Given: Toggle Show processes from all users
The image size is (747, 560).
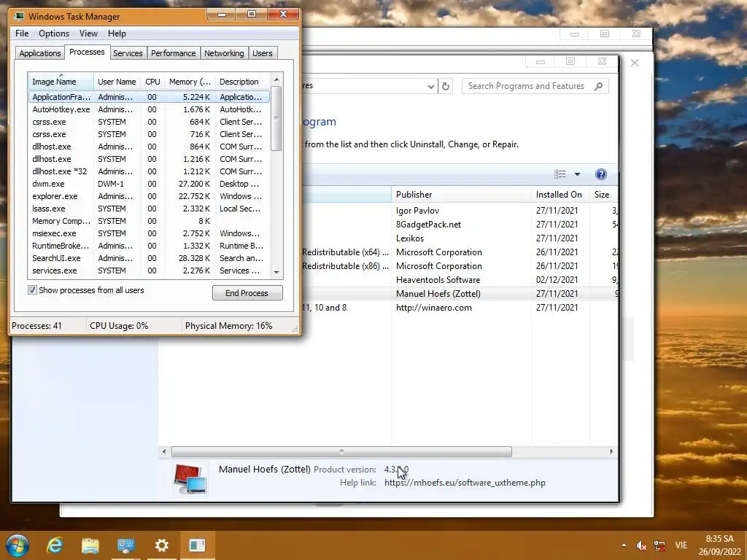Looking at the screenshot, I should click(32, 290).
